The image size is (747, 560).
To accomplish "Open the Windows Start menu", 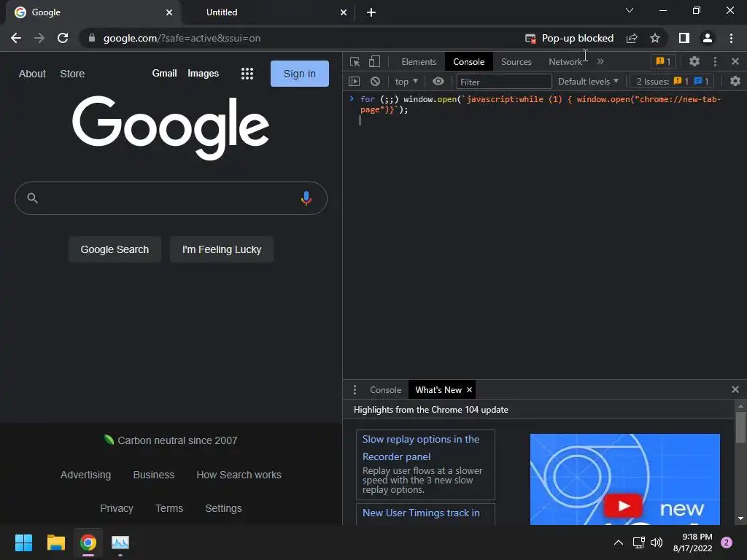I will pyautogui.click(x=24, y=542).
